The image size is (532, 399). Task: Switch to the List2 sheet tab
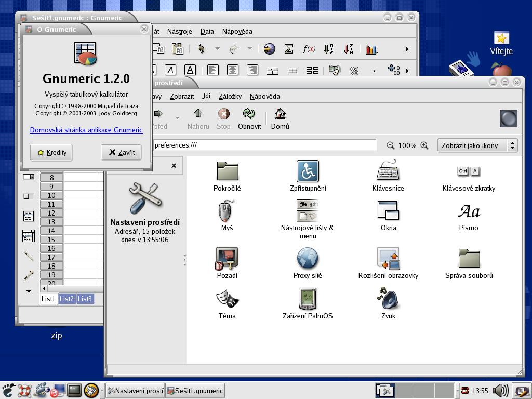click(x=66, y=299)
